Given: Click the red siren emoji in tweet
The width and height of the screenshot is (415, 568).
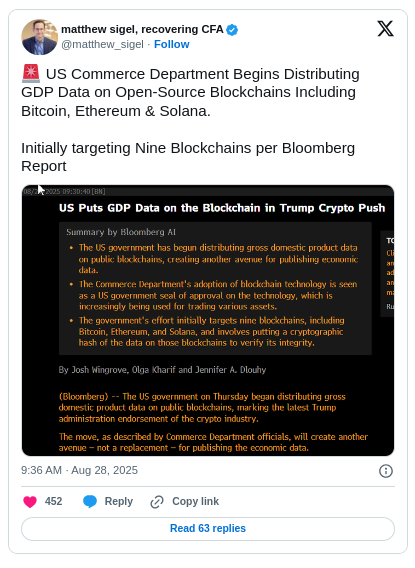Looking at the screenshot, I should (31, 74).
